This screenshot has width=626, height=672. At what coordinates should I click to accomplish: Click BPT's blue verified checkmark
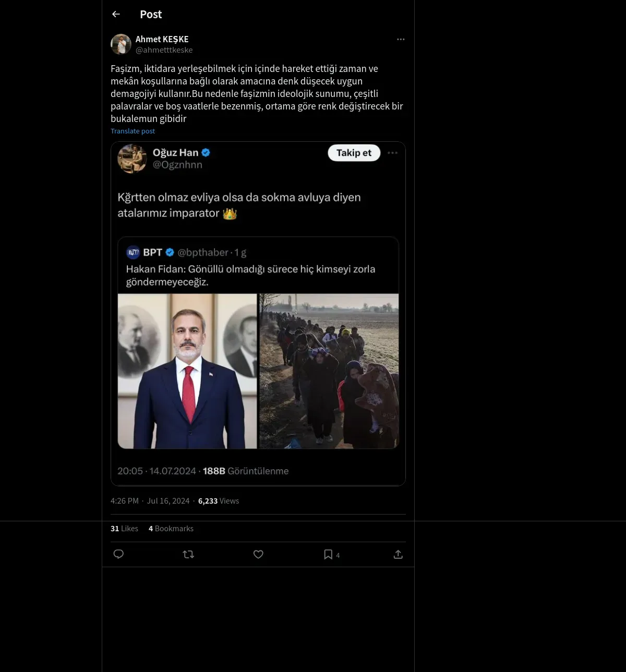170,252
